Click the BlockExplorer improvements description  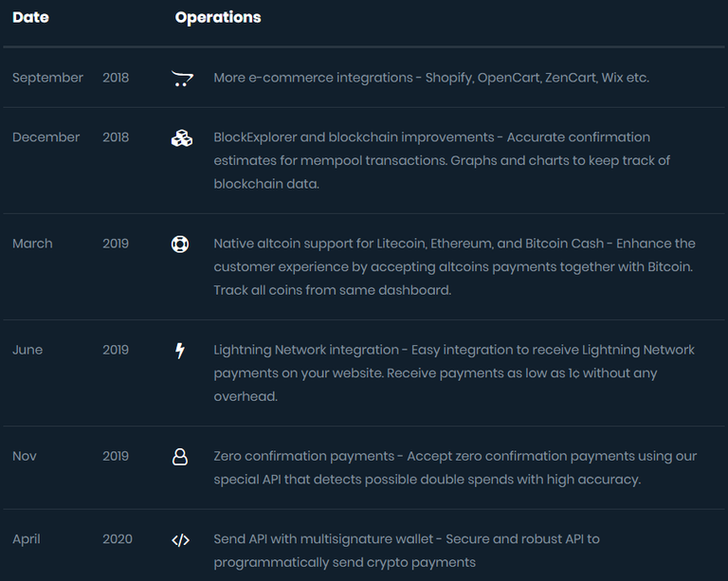tap(442, 160)
